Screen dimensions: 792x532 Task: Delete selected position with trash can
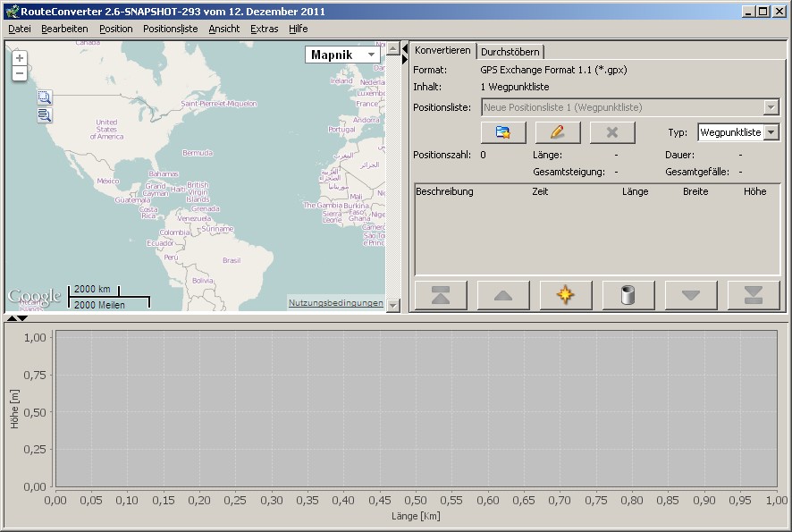(628, 295)
